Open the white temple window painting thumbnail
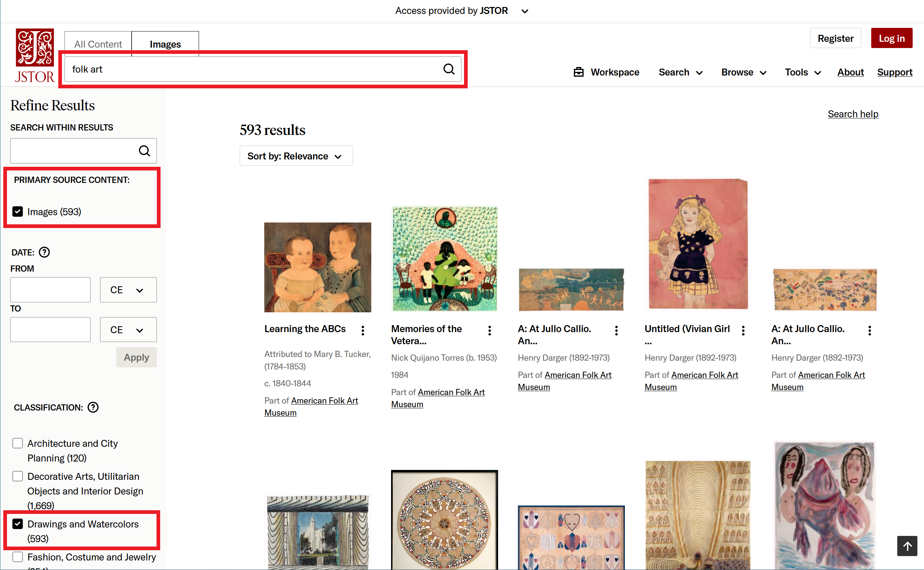This screenshot has width=924, height=570. [x=318, y=532]
